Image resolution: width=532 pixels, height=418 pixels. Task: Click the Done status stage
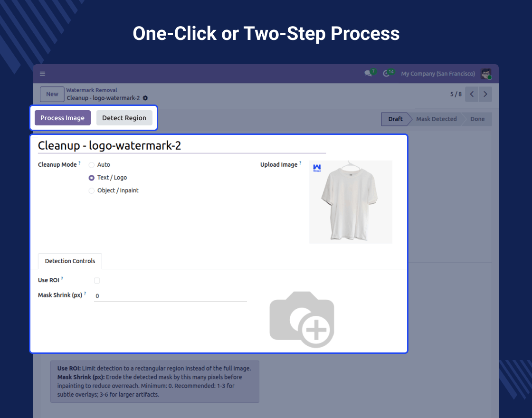pos(477,119)
